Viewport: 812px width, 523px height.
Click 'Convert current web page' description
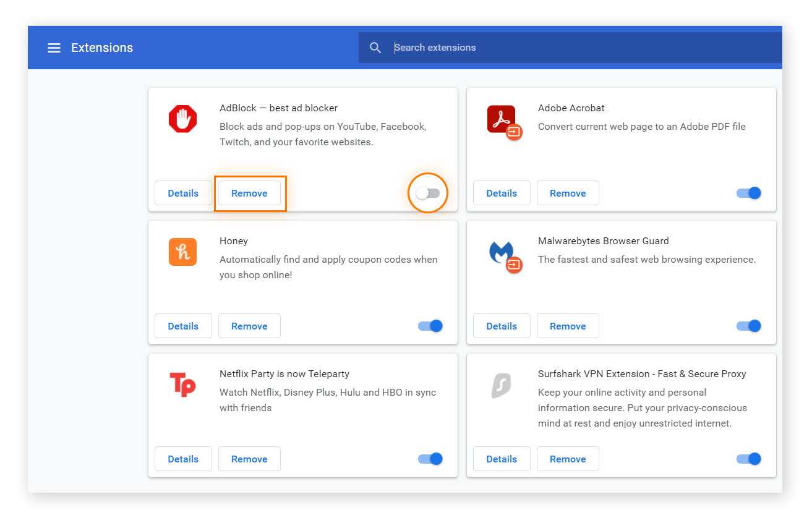click(642, 127)
